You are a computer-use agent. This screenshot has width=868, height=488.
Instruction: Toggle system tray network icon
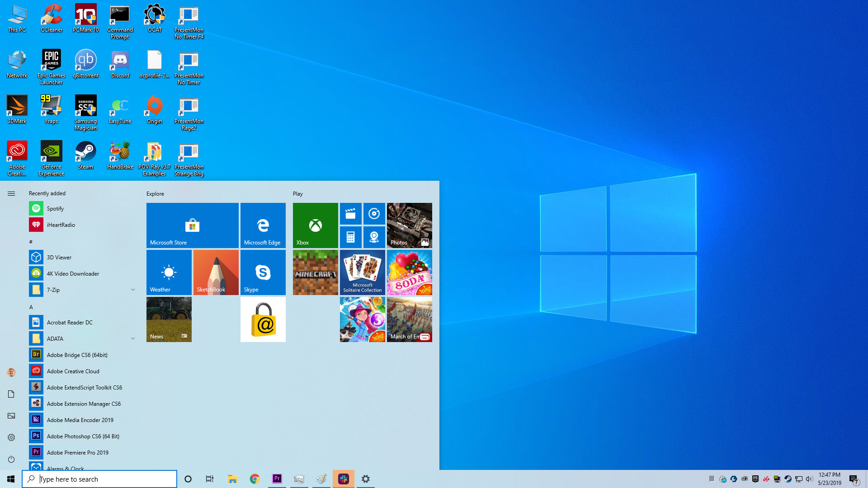(799, 479)
